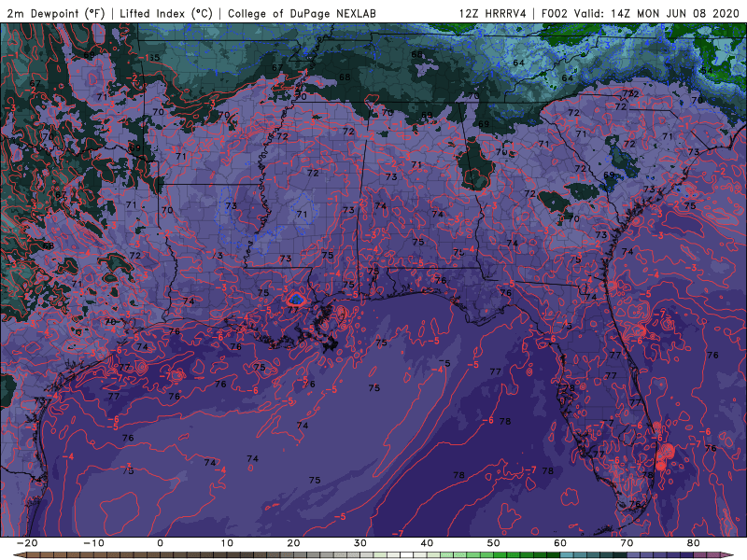Click the 'F002 Valid: 14Z MON JUN 08 2020' timestamp
Viewport: 747px width, 560px height.
(x=641, y=14)
